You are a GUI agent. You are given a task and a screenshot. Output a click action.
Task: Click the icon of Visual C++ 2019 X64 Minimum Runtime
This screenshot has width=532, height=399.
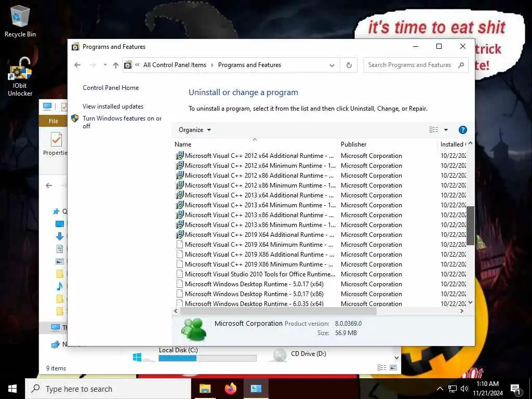[179, 244]
